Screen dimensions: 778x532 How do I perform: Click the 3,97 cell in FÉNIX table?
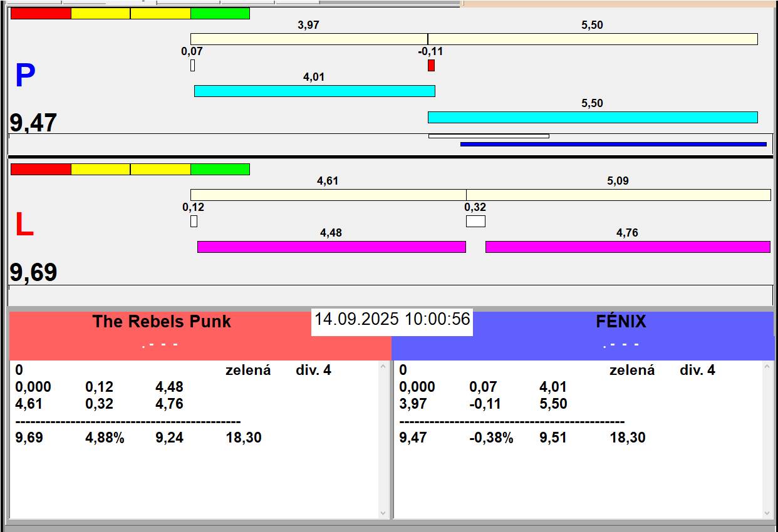click(413, 404)
